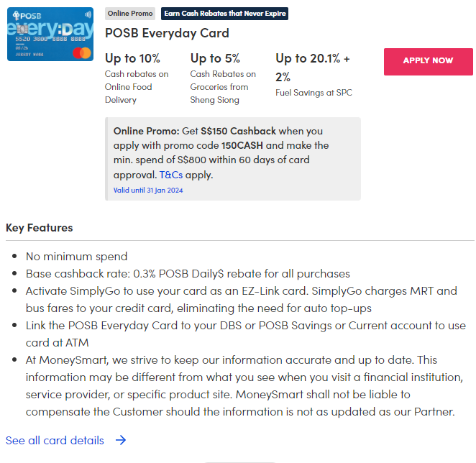Screen dimensions: 476x463
Task: Open the T&Cs link
Action: pyautogui.click(x=171, y=175)
